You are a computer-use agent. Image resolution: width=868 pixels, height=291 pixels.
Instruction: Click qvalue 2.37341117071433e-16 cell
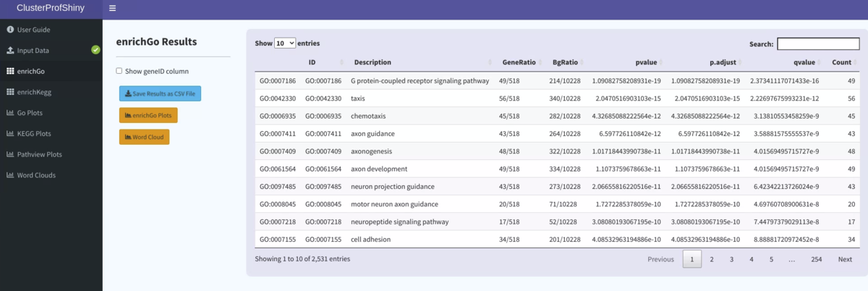tap(785, 80)
